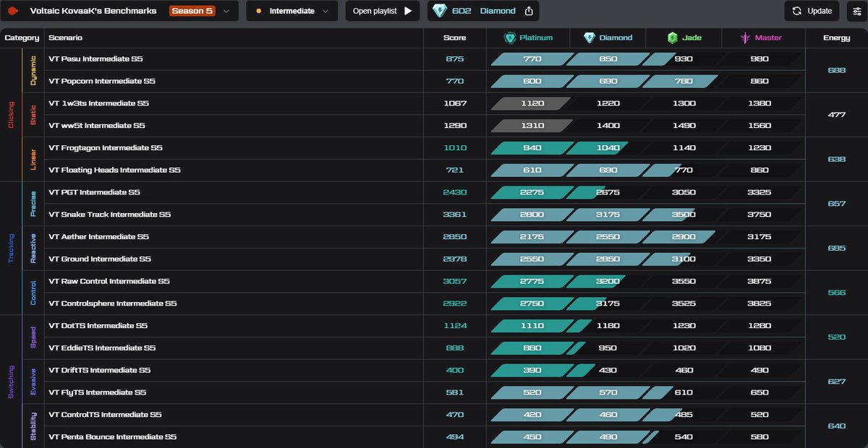Click the 940 Platinum bar for Frogtagon
This screenshot has height=448, width=868.
coord(531,148)
